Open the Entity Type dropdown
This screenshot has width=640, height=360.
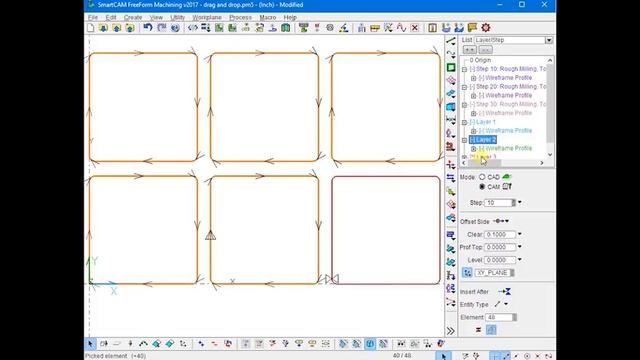click(506, 304)
